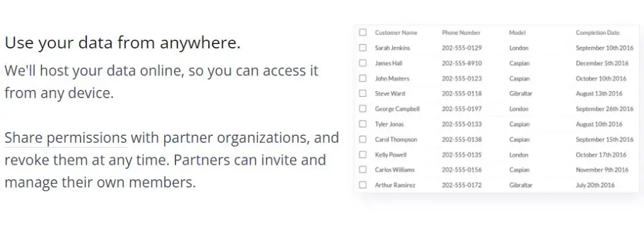Click the Phone Number column header
This screenshot has width=644, height=229.
pos(461,33)
